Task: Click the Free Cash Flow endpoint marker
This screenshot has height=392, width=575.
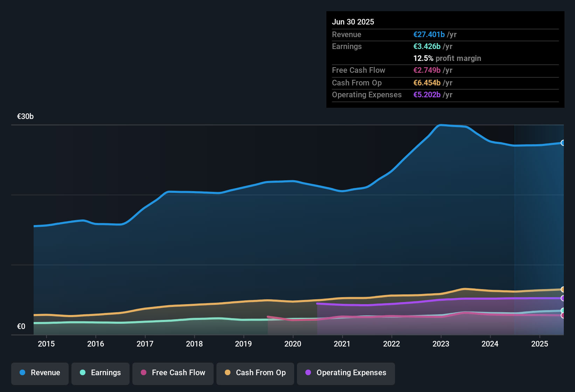Action: [x=563, y=316]
